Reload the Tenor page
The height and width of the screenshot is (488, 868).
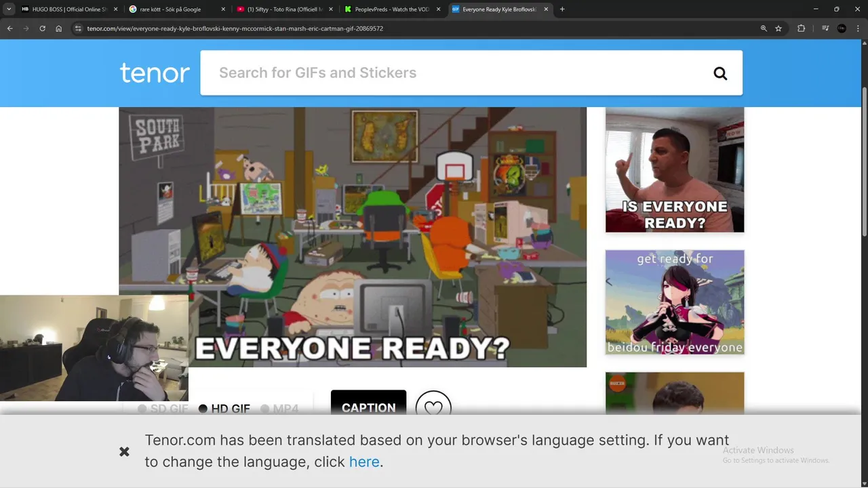click(42, 28)
